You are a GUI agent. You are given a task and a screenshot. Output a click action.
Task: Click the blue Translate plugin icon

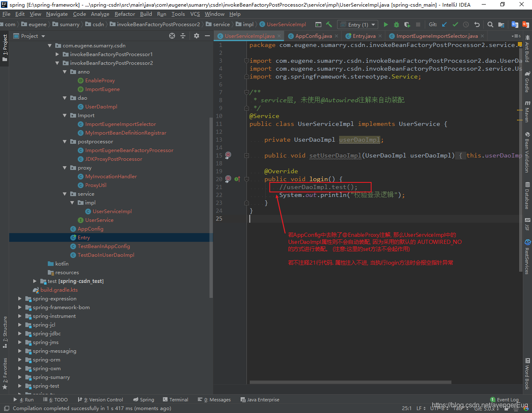point(515,25)
